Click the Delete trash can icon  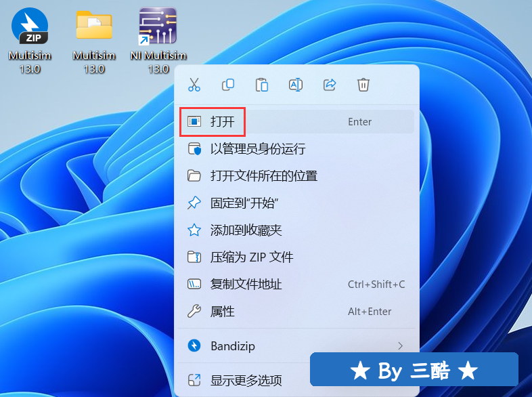pyautogui.click(x=363, y=85)
